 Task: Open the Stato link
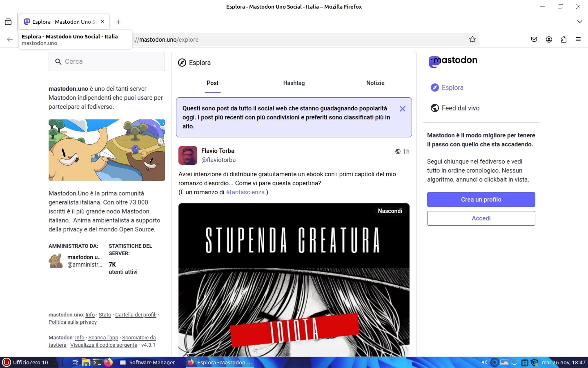click(x=105, y=315)
